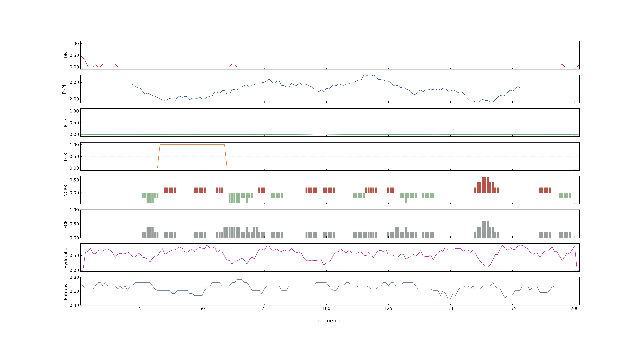Click x-axis tick label 75
644x343 pixels.
(x=264, y=309)
